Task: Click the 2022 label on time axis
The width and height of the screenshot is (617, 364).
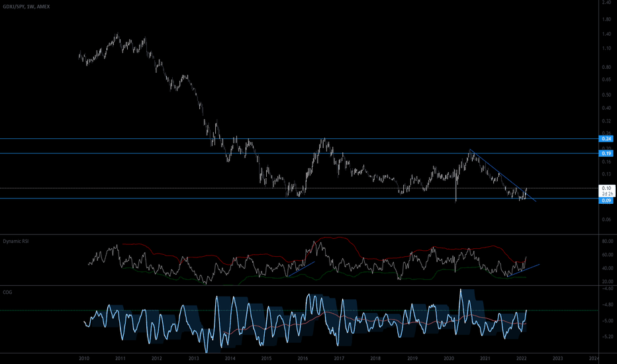Action: tap(522, 359)
